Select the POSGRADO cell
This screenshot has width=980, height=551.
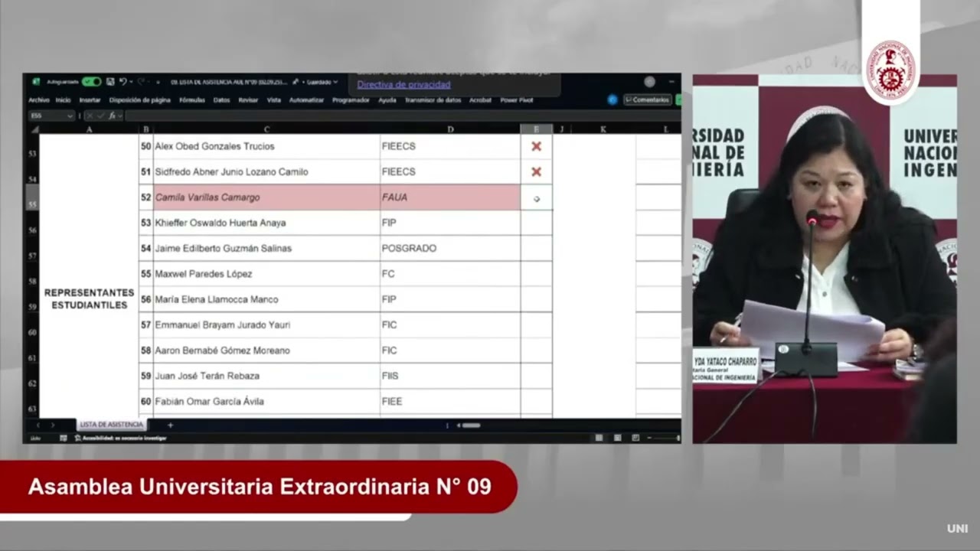click(x=450, y=248)
